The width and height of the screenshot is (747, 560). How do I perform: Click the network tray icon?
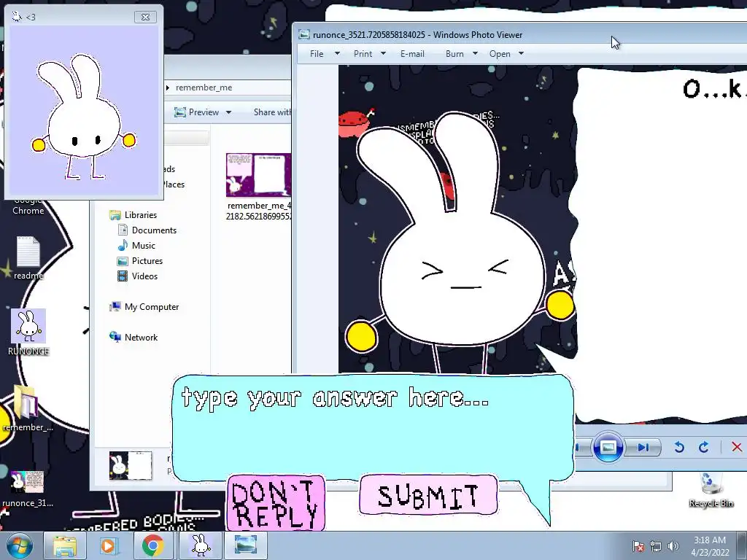point(656,546)
